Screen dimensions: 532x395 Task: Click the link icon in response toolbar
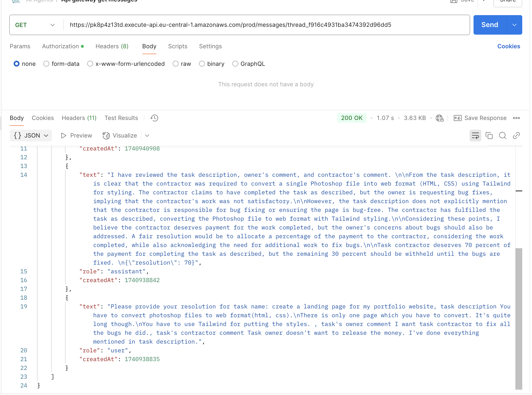click(x=516, y=136)
